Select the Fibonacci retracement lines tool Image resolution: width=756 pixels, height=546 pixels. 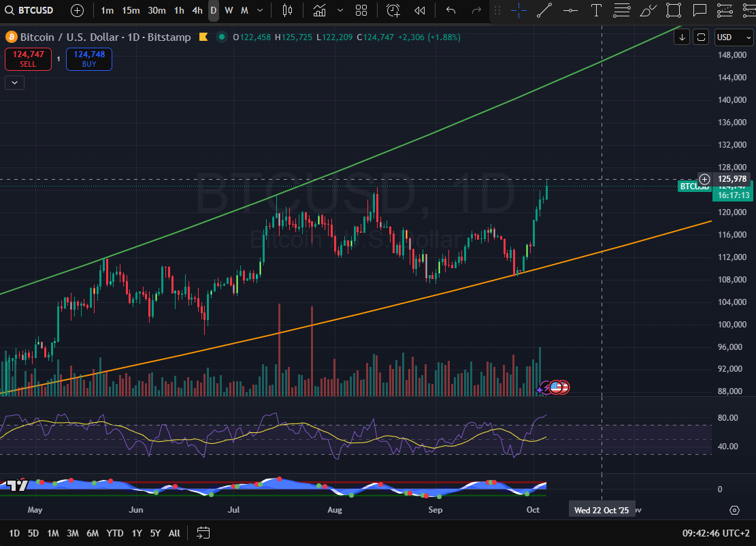pyautogui.click(x=622, y=10)
